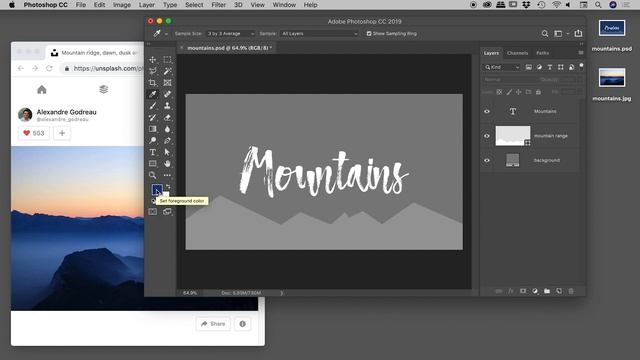This screenshot has height=360, width=640.
Task: Select the Path Selection tool
Action: click(x=167, y=152)
